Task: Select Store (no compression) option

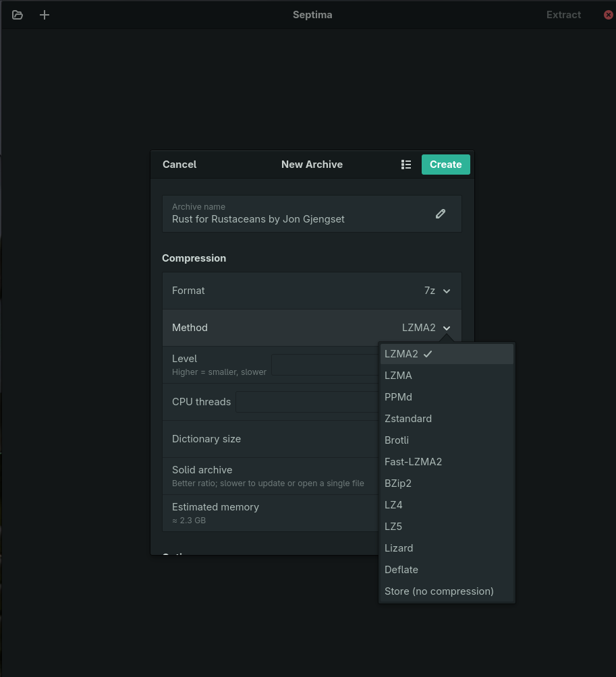Action: pyautogui.click(x=447, y=591)
